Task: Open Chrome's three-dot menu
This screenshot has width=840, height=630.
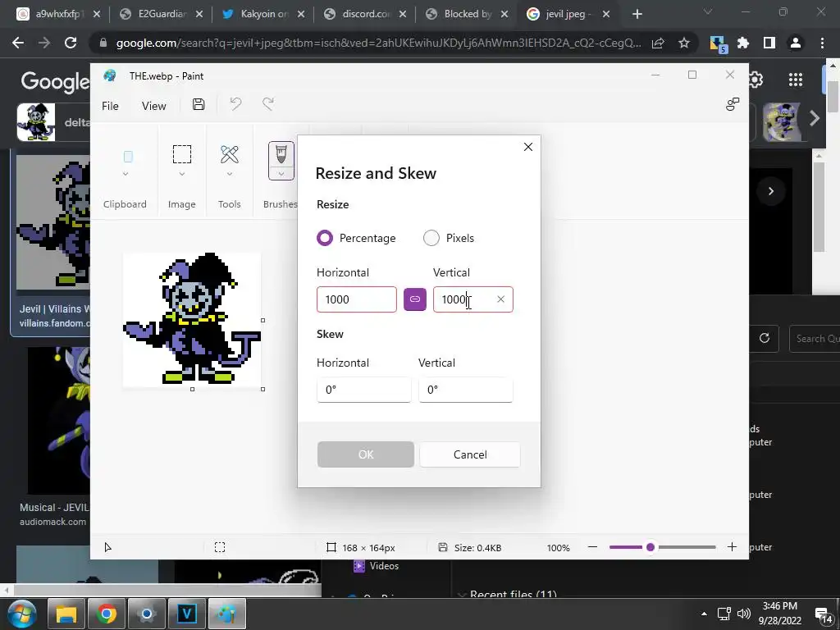Action: coord(822,43)
